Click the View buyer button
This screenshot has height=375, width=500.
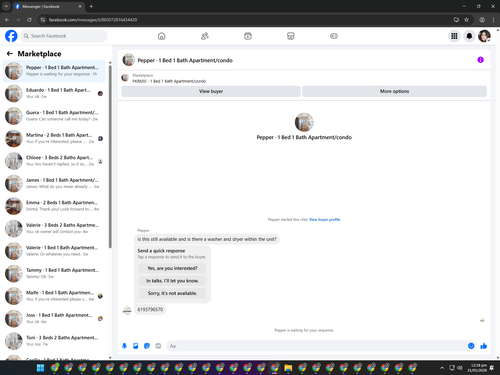click(211, 91)
